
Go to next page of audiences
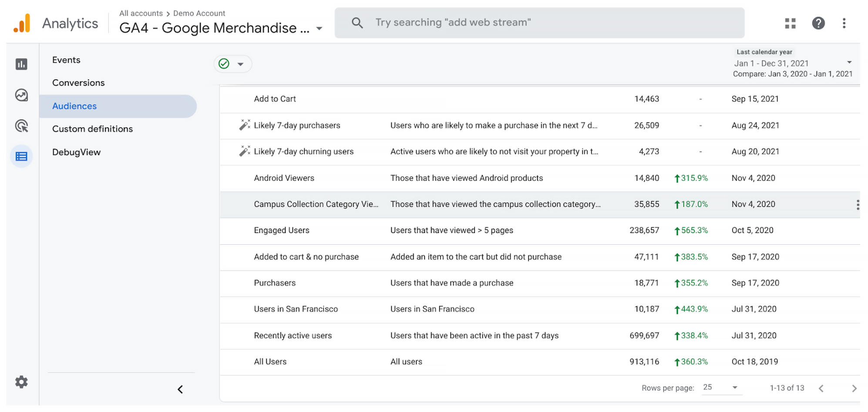pyautogui.click(x=854, y=388)
